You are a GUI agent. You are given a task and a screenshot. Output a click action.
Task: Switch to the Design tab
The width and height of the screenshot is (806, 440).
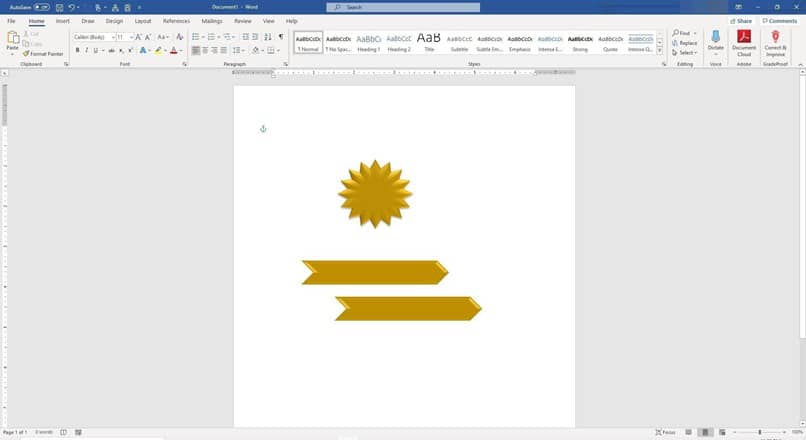point(114,21)
